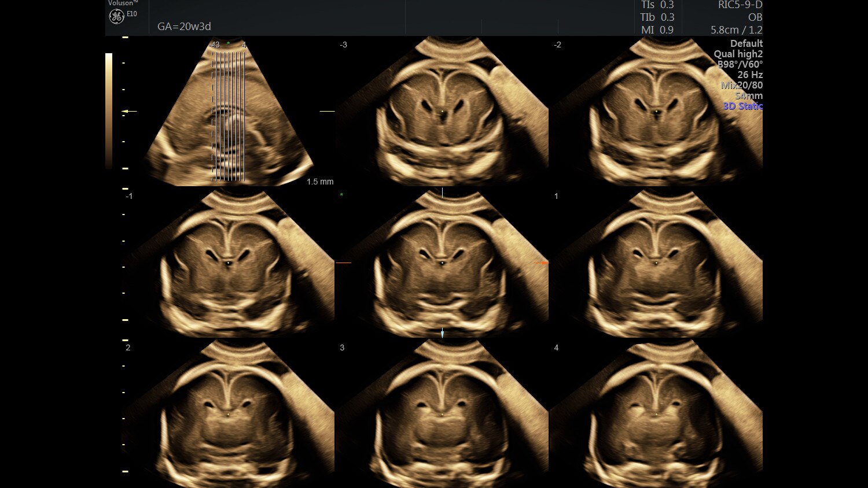Select the slice labeled 4
Screen dimensions: 868x488
tap(656, 415)
